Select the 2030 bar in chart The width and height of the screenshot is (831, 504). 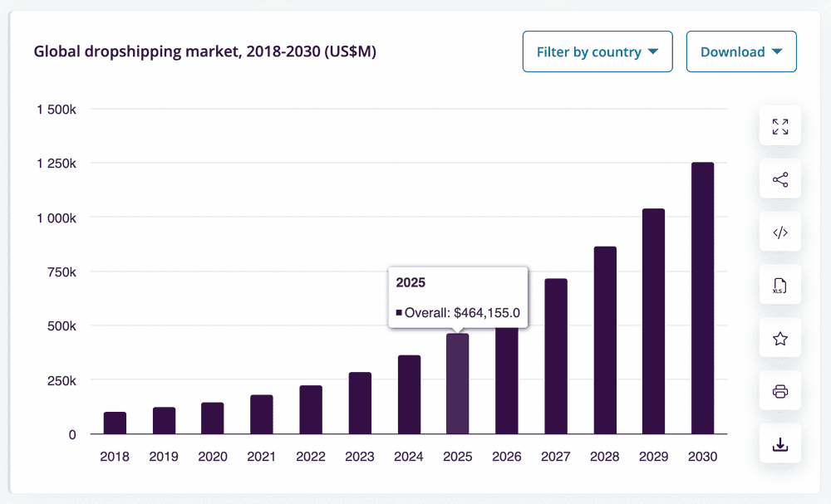click(x=702, y=298)
